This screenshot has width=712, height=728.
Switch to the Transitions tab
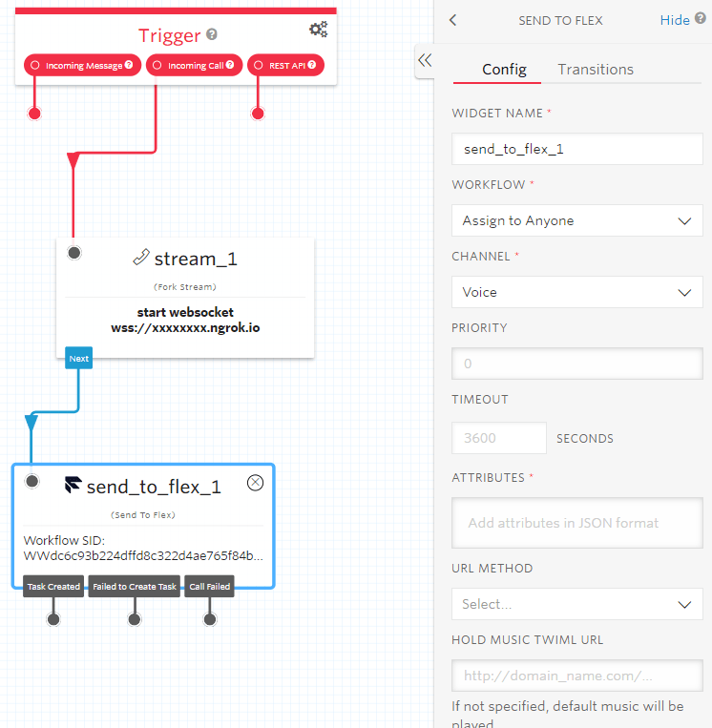[596, 70]
